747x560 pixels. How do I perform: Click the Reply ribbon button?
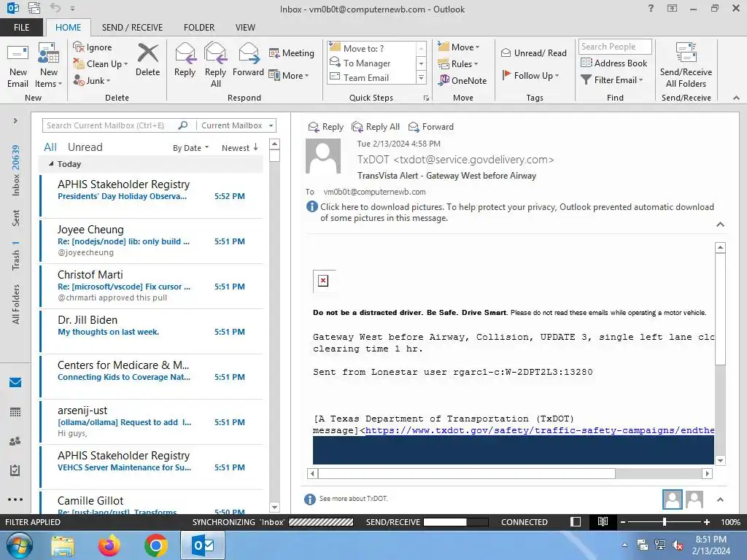[x=185, y=60]
